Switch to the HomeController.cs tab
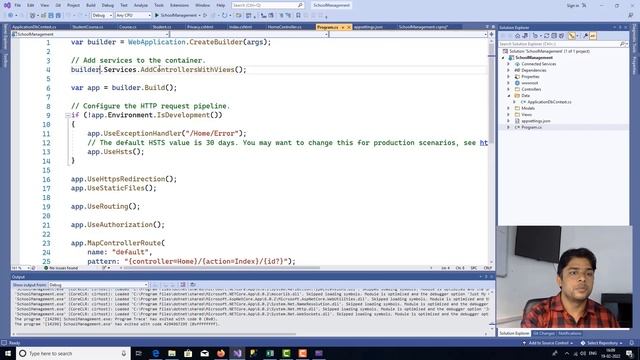This screenshot has width=640, height=360. tap(284, 27)
